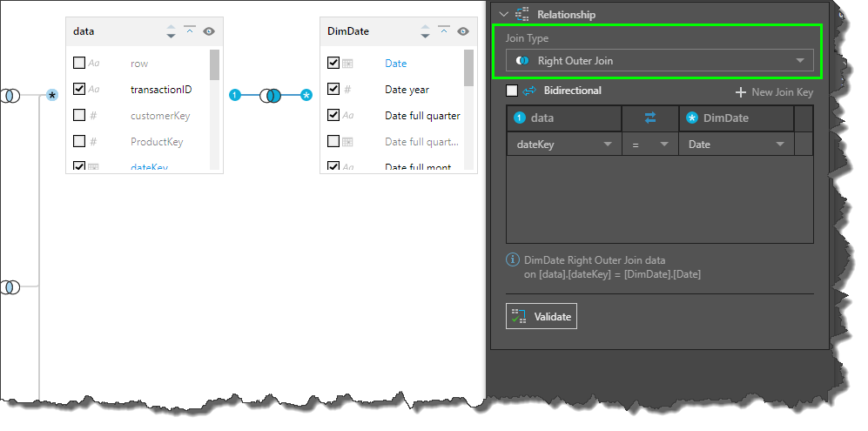Click the sort arrows on the data table
The height and width of the screenshot is (431, 868).
coord(171,31)
